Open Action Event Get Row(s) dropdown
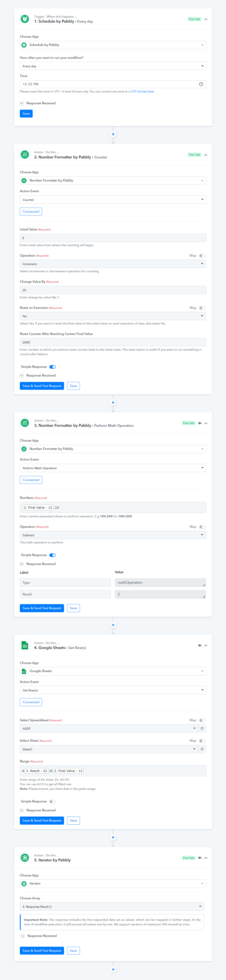 [x=113, y=690]
